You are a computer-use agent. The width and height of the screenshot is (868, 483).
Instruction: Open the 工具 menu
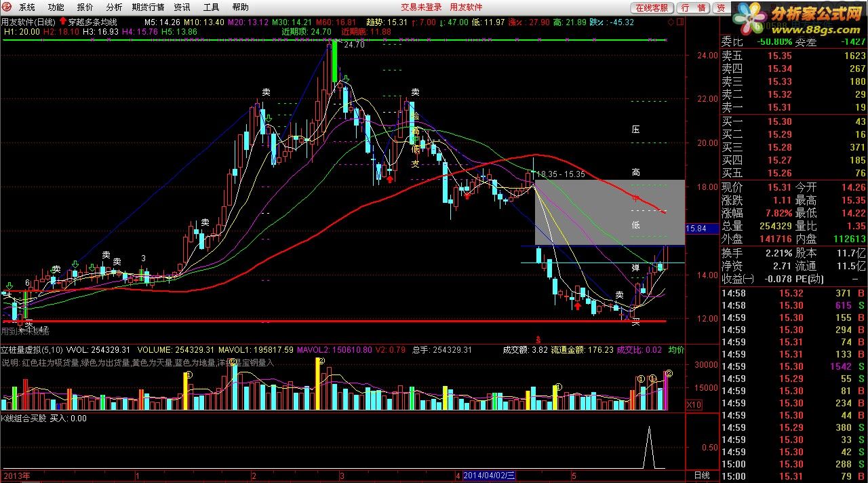click(212, 7)
